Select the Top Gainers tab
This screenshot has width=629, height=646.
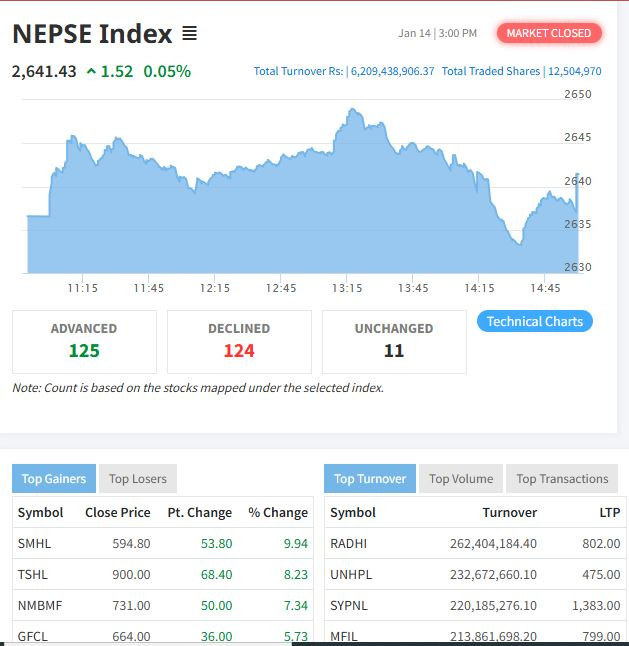coord(54,479)
